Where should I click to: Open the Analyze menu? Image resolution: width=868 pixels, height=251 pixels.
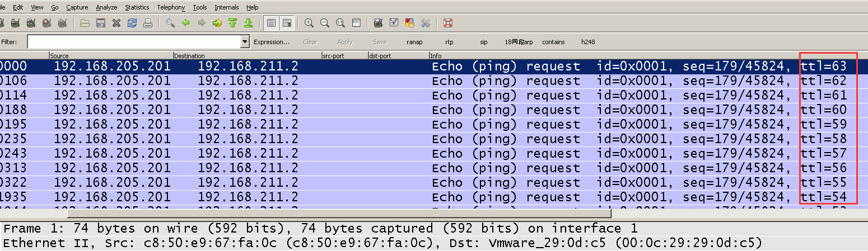point(106,7)
